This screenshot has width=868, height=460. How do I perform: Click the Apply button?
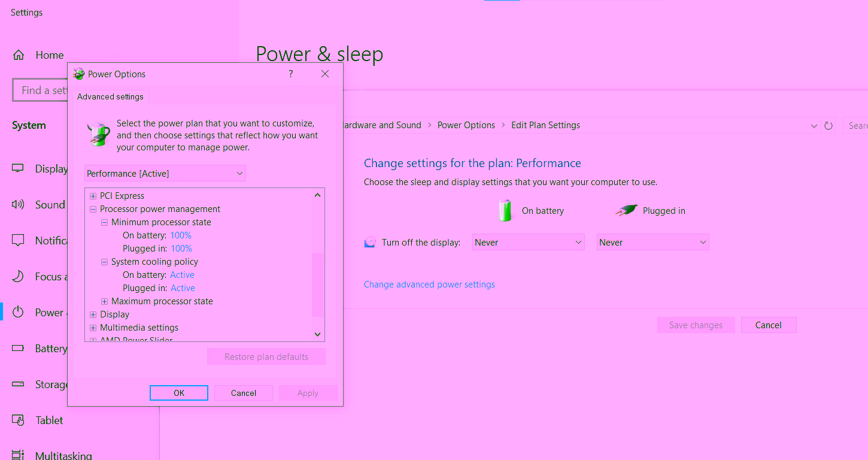coord(308,393)
